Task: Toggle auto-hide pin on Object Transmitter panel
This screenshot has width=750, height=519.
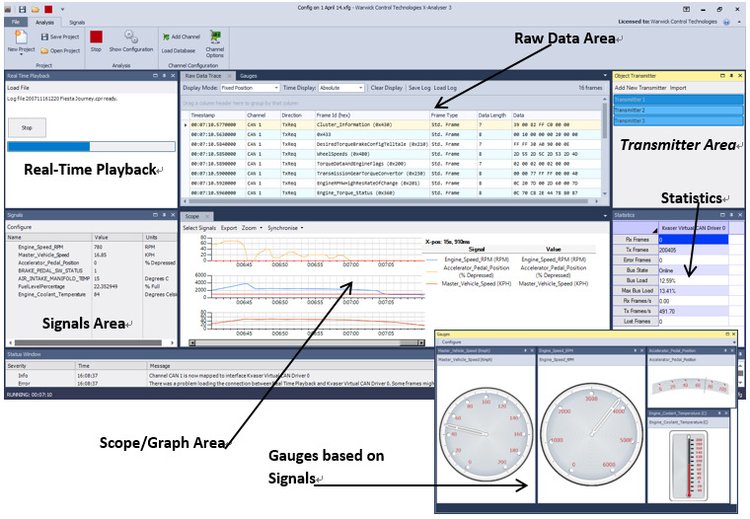Action: click(731, 75)
